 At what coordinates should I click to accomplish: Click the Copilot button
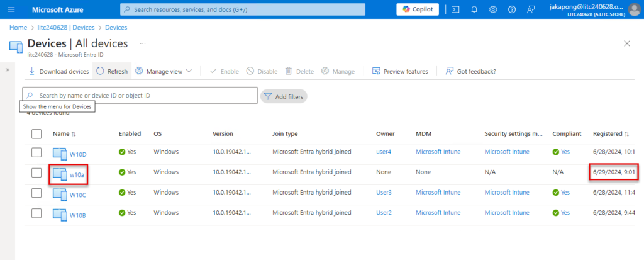click(418, 9)
